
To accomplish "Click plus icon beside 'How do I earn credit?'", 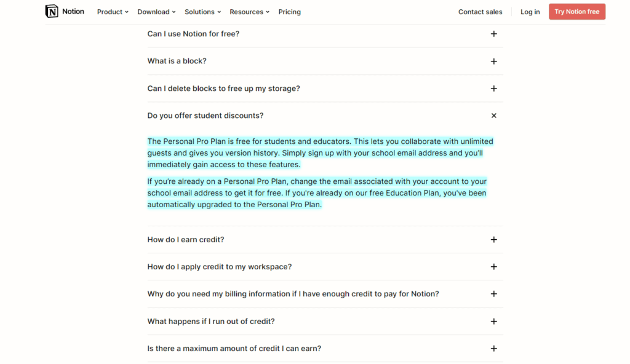I will point(493,240).
